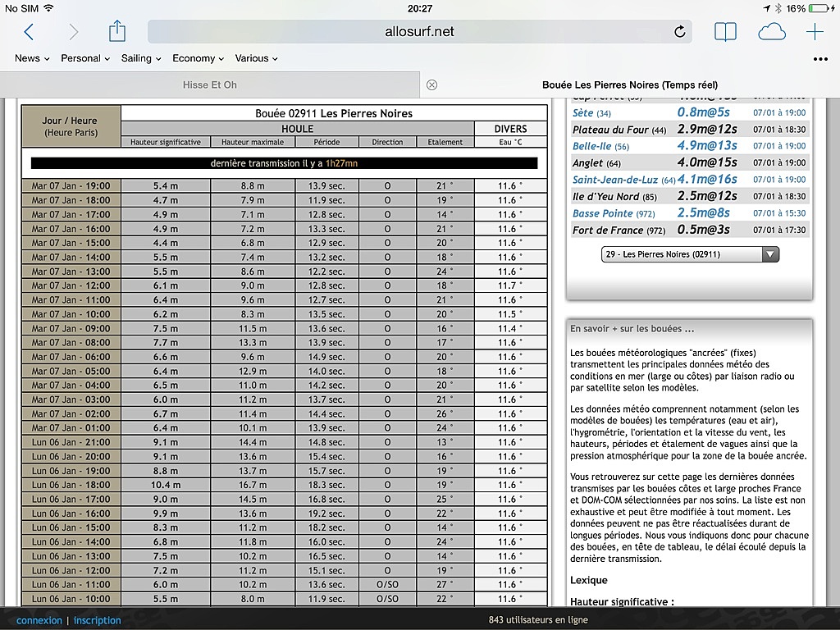
Task: Switch to the Hisse Et Oh tab
Action: click(209, 84)
